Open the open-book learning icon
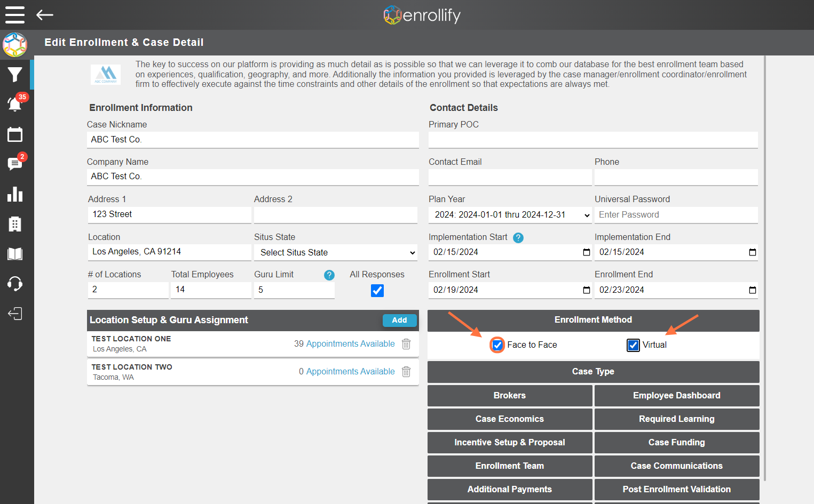 [x=15, y=254]
